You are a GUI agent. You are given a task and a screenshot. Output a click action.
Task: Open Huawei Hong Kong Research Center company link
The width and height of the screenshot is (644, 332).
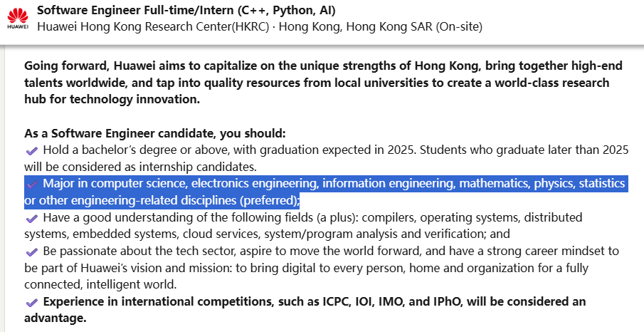pyautogui.click(x=153, y=27)
